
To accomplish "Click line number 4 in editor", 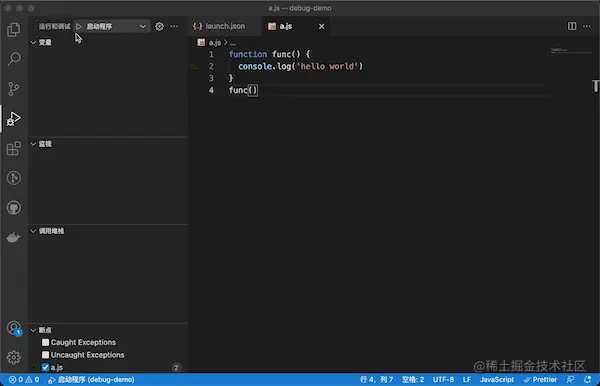I will [211, 90].
